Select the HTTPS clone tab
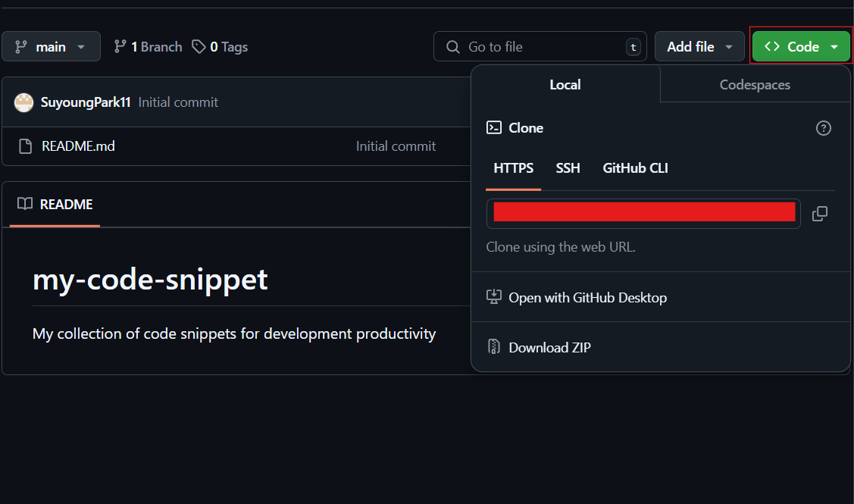Screen dimensions: 854x504 [x=513, y=168]
